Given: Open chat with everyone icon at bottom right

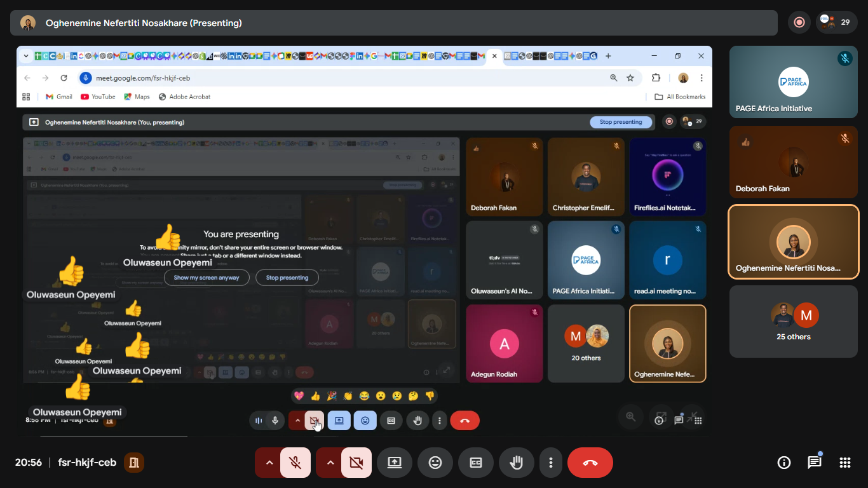Looking at the screenshot, I should click(815, 463).
